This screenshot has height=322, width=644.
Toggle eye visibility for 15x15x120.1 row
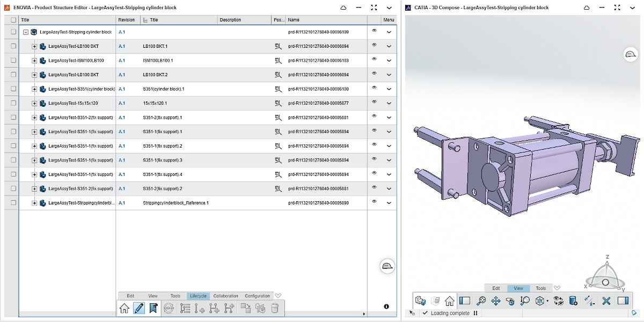tap(374, 101)
